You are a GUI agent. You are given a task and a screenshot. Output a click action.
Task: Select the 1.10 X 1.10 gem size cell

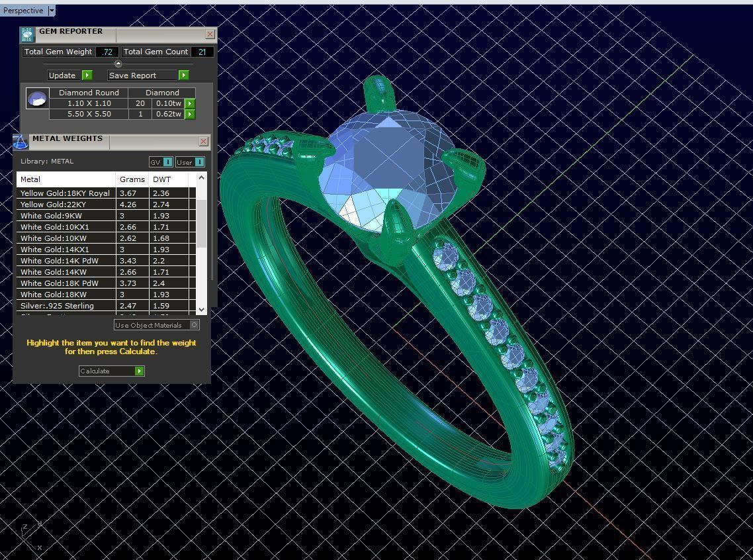coord(89,103)
